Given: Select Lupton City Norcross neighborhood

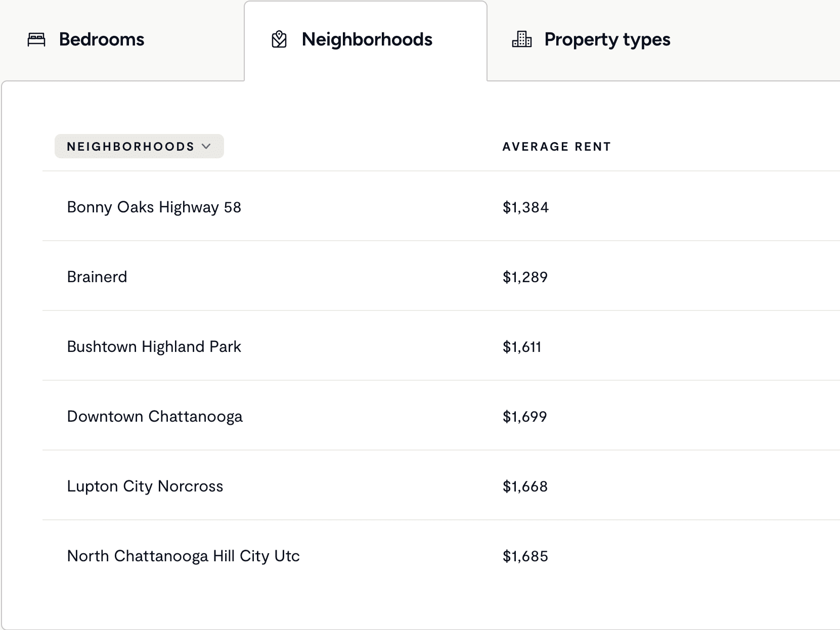Looking at the screenshot, I should click(145, 486).
